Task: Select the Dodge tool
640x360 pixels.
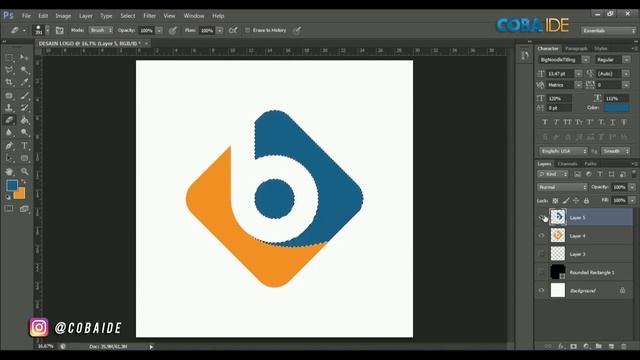Action: 24,133
